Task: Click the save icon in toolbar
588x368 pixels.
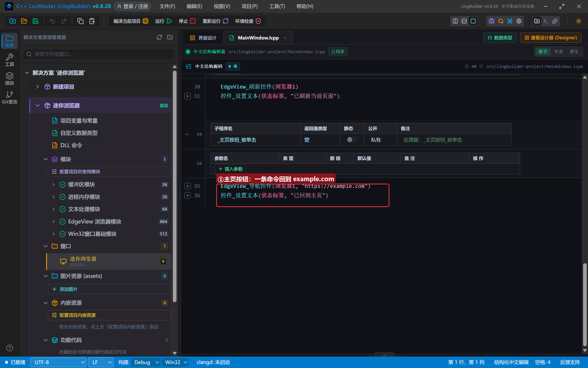Action: pyautogui.click(x=36, y=21)
